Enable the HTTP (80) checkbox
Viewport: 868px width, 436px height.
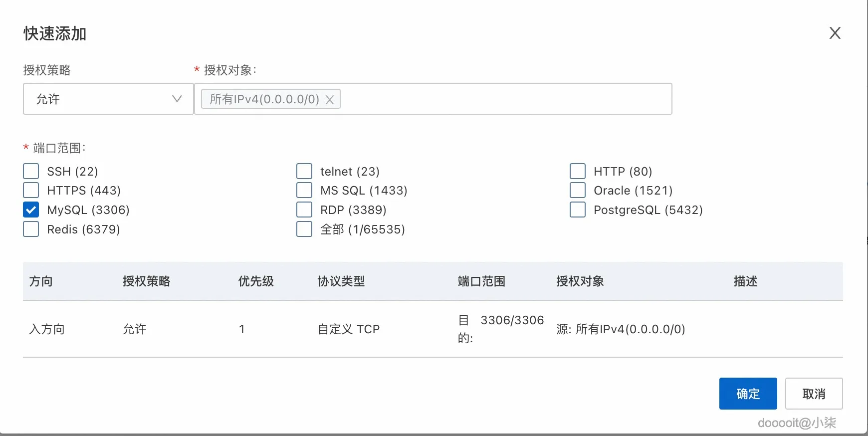click(x=577, y=171)
